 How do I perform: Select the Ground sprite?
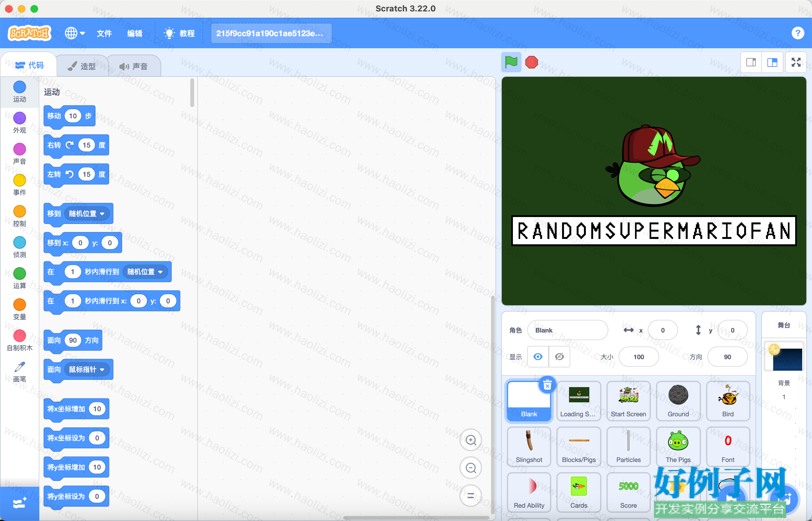678,401
